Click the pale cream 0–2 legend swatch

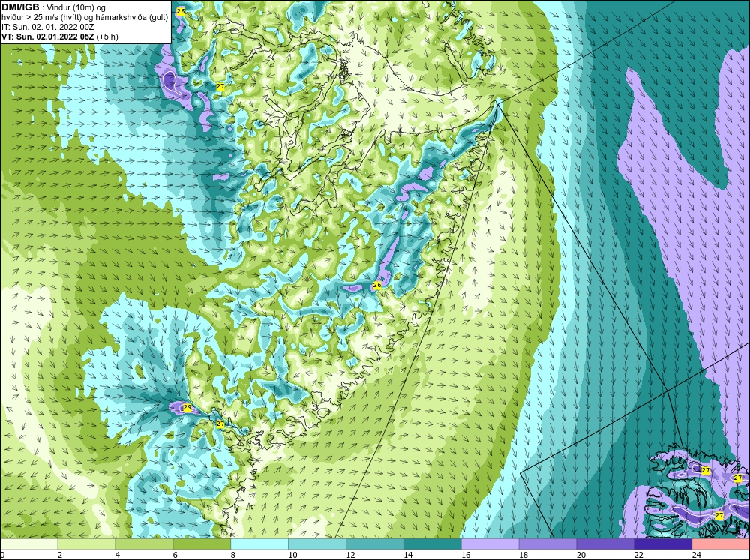[x=28, y=544]
